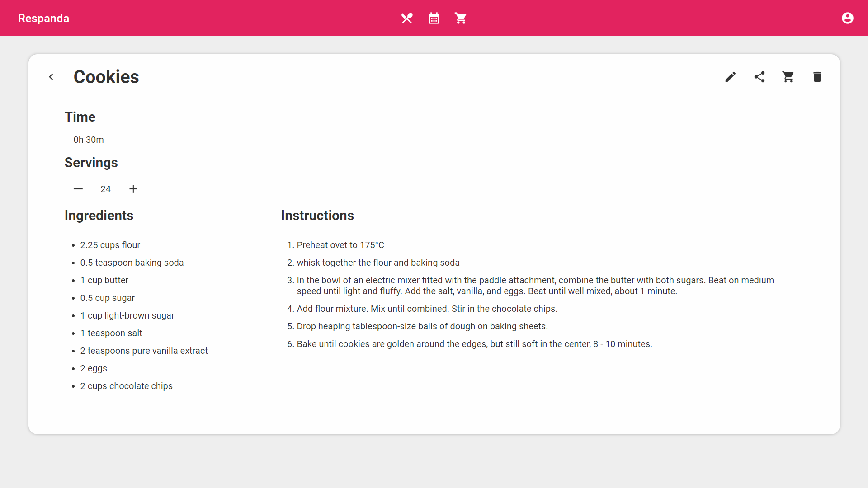Click the step Add flour mixture
Image resolution: width=868 pixels, height=488 pixels.
[427, 309]
